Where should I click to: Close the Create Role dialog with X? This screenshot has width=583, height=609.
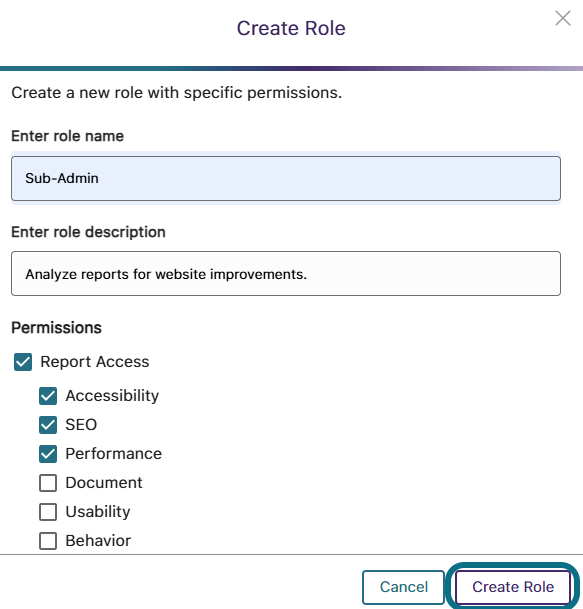pyautogui.click(x=563, y=18)
